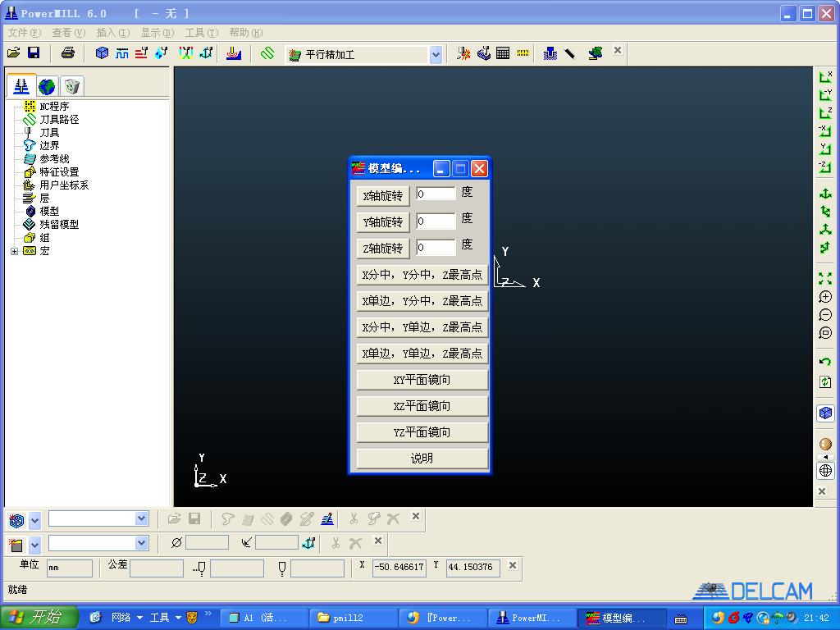Open the 插入 menu

(113, 33)
